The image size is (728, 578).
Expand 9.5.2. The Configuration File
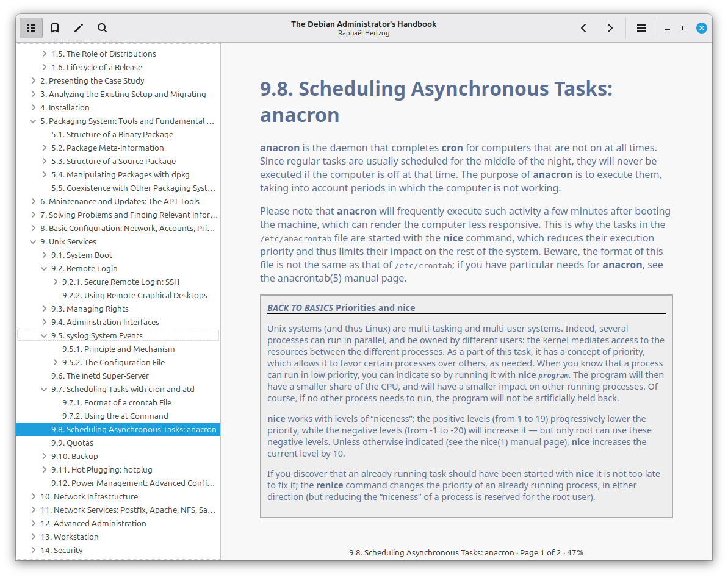(x=56, y=362)
